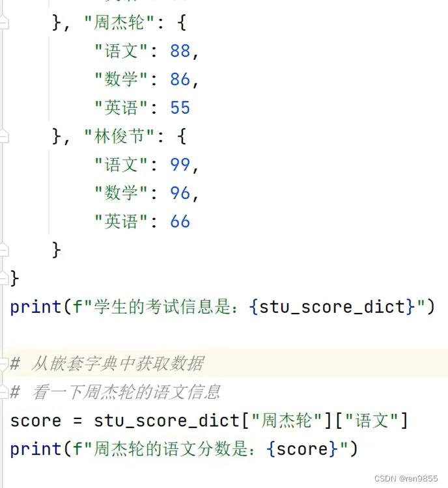Click the "英语" key on the 66 line
The width and height of the screenshot is (448, 488).
tap(121, 221)
